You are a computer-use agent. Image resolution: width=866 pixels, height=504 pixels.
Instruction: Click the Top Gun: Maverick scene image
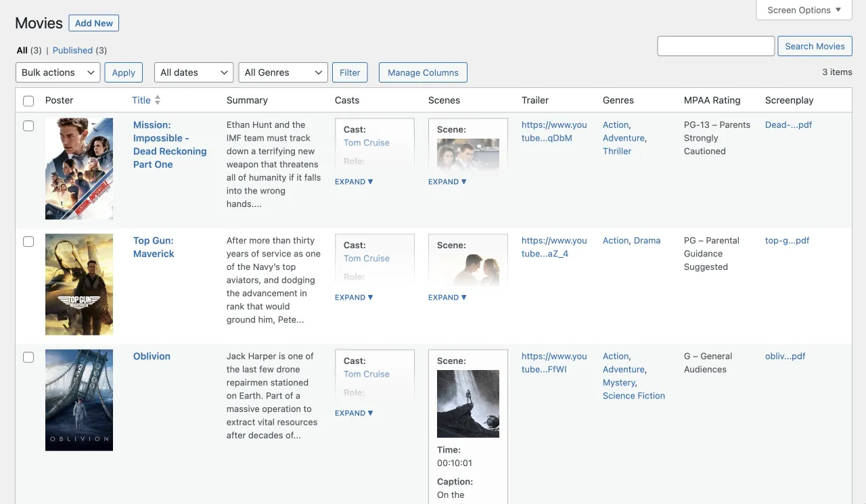(x=468, y=270)
